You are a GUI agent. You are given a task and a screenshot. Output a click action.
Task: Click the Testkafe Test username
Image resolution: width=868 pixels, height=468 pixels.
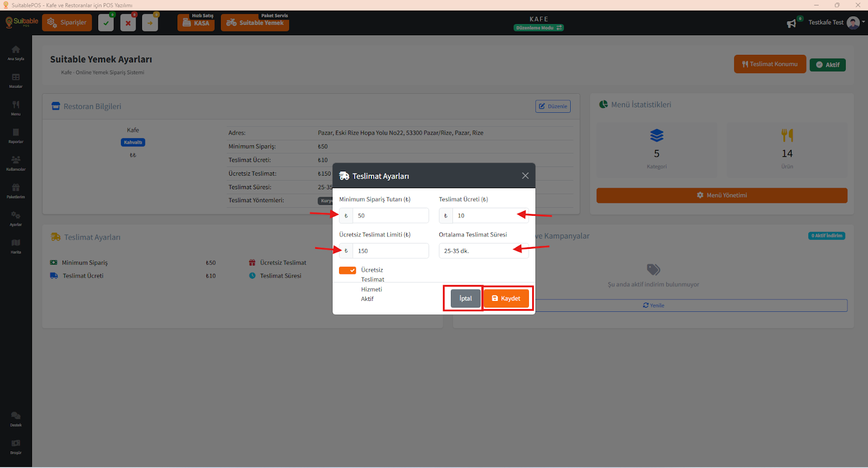(826, 23)
